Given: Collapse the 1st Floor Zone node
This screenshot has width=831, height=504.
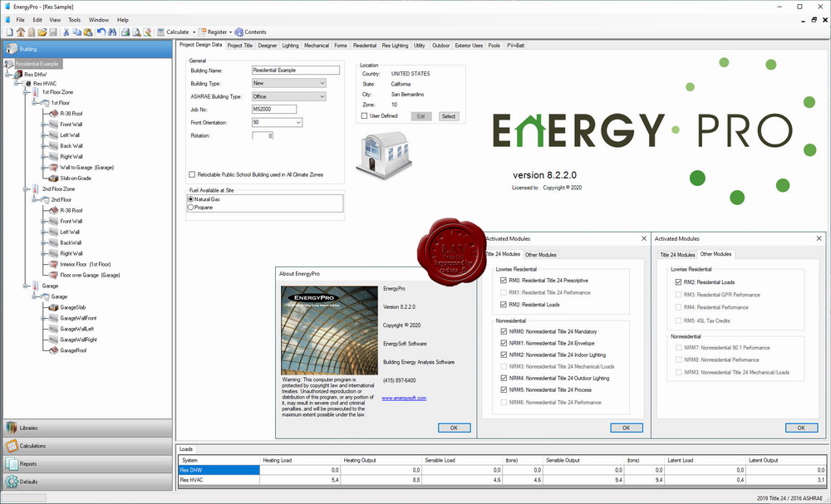Looking at the screenshot, I should (26, 92).
